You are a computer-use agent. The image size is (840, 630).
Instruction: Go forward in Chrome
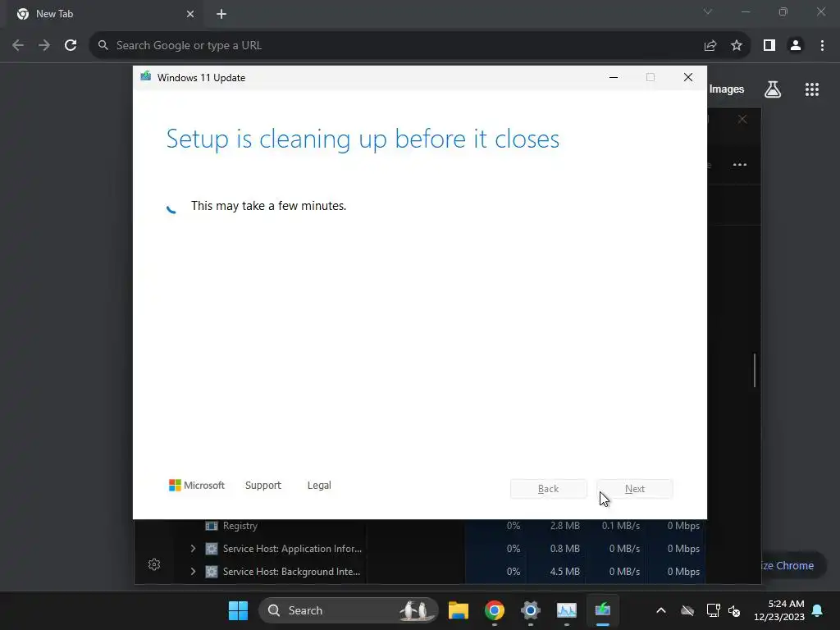[x=44, y=46]
